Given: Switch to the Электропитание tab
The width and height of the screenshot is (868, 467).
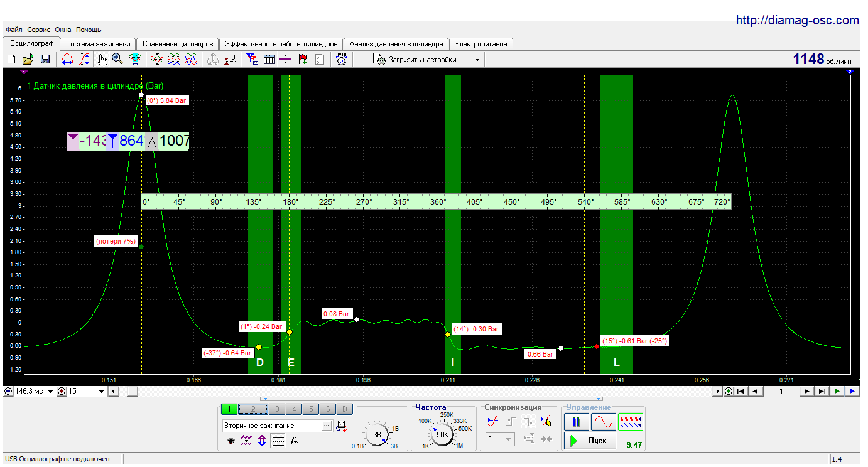Looking at the screenshot, I should point(481,44).
